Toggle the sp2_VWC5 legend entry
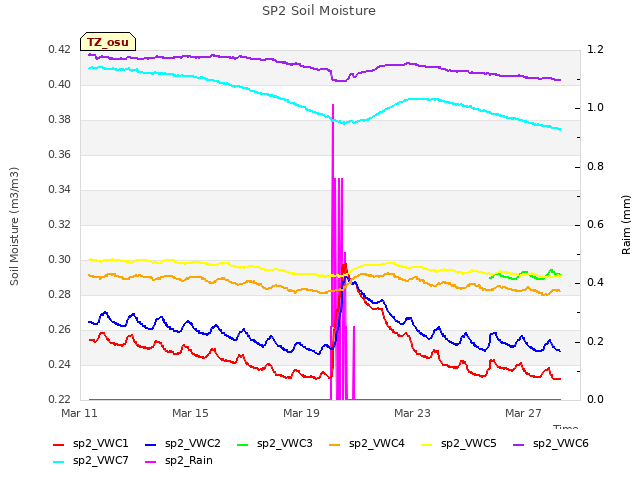Image resolution: width=640 pixels, height=480 pixels. 459,444
